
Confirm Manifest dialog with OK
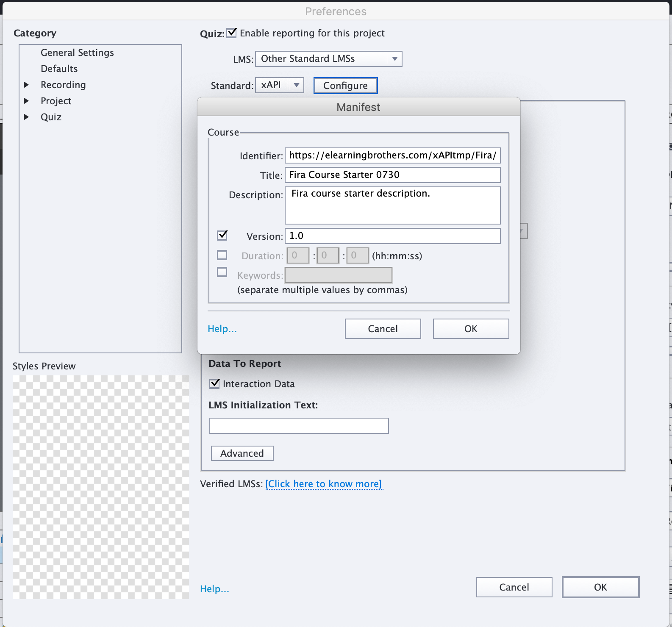point(470,329)
